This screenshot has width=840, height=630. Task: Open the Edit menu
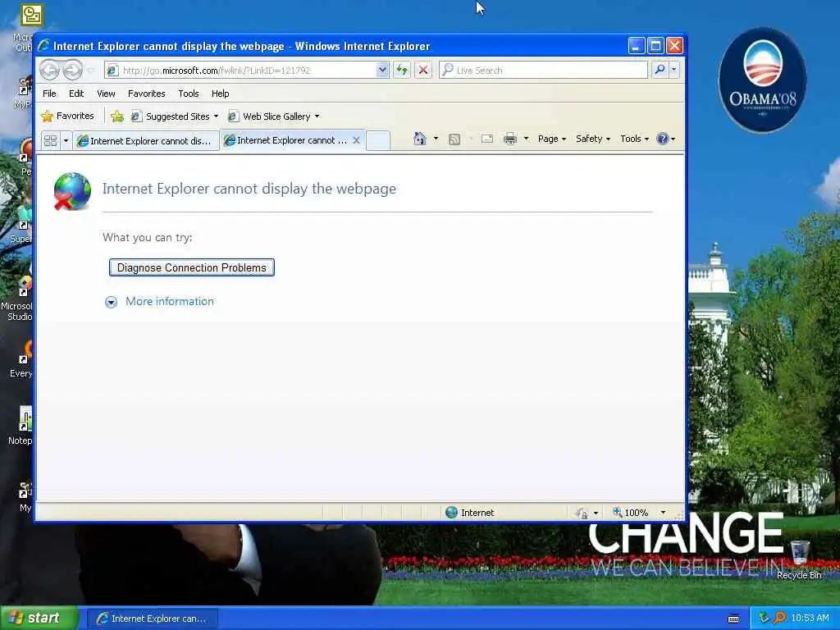[x=76, y=94]
